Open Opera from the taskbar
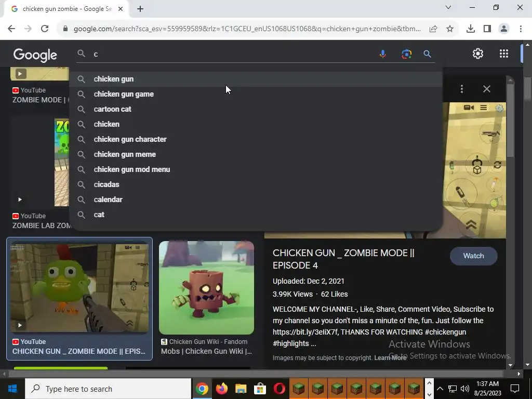Image resolution: width=532 pixels, height=399 pixels. click(x=279, y=389)
